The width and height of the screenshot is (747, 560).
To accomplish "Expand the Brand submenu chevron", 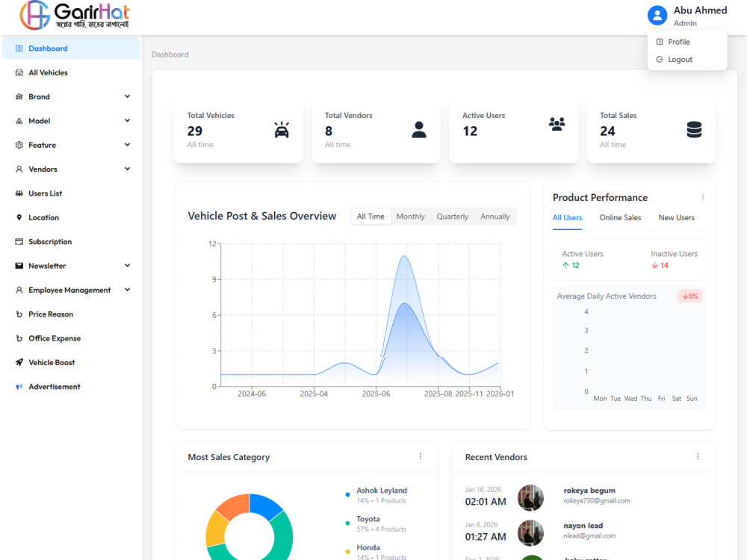I will point(127,96).
